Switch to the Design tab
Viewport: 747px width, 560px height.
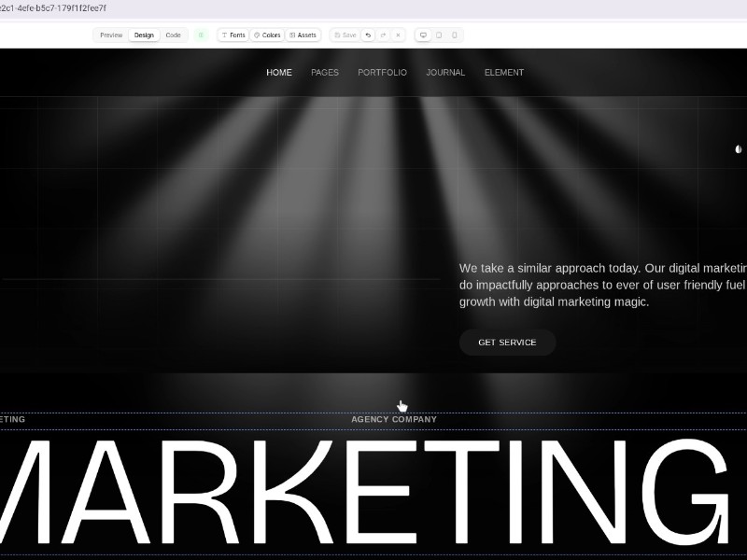(x=144, y=35)
